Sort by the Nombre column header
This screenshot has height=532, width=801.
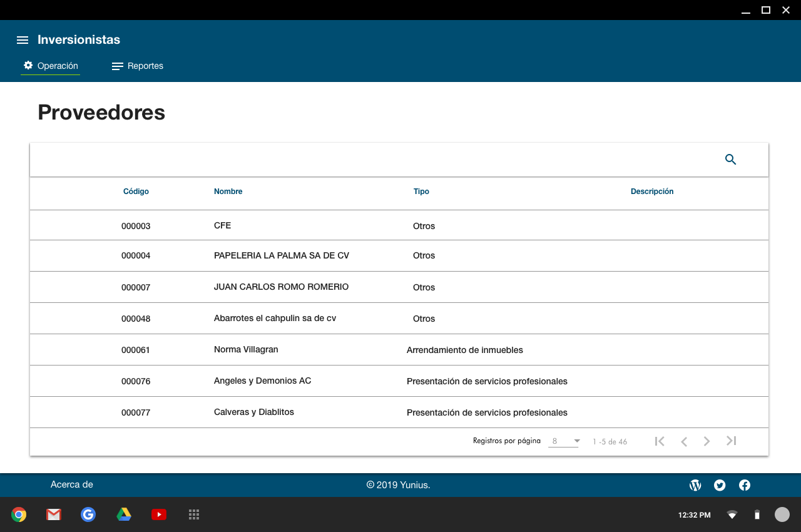[228, 192]
